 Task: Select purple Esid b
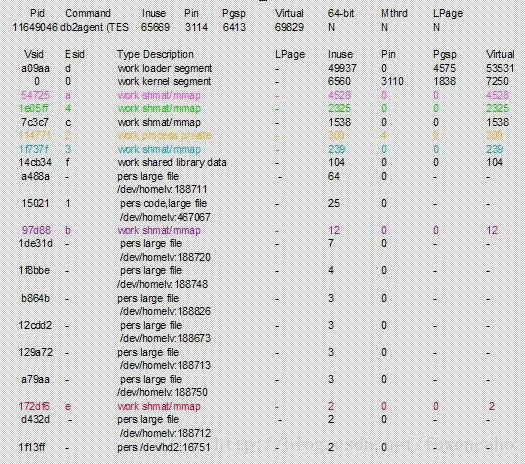(68, 230)
